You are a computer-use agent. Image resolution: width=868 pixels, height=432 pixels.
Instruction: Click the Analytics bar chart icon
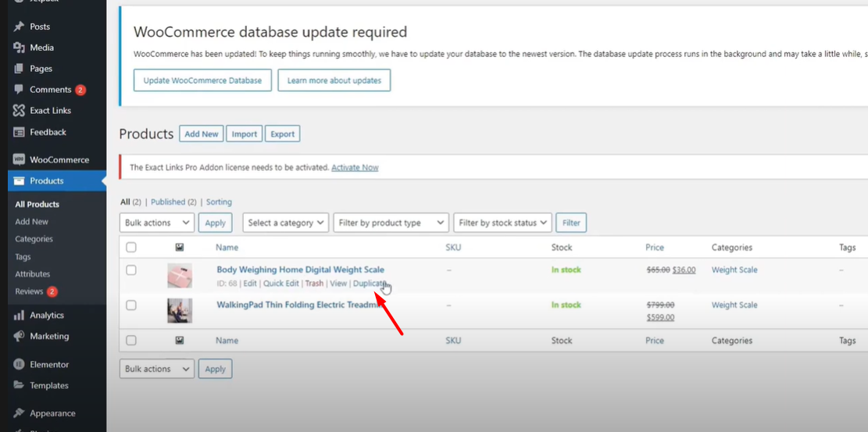[19, 315]
